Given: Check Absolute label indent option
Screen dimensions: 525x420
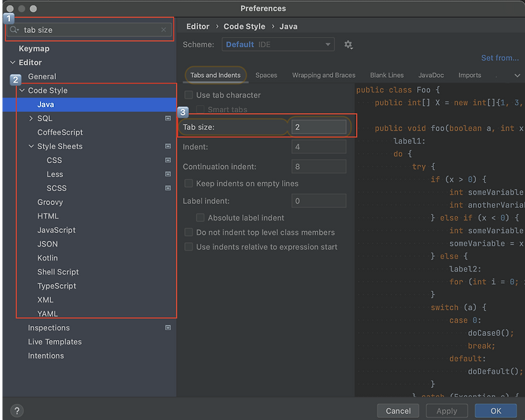Looking at the screenshot, I should (200, 218).
